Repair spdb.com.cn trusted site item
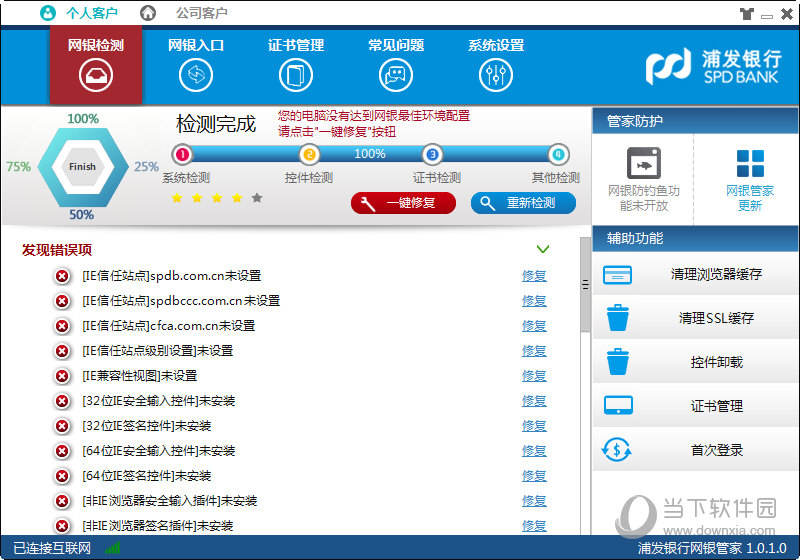 click(534, 276)
